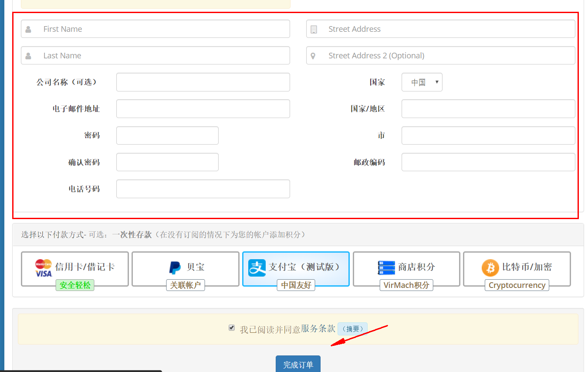Click the 摘要 summary badge

(x=352, y=329)
